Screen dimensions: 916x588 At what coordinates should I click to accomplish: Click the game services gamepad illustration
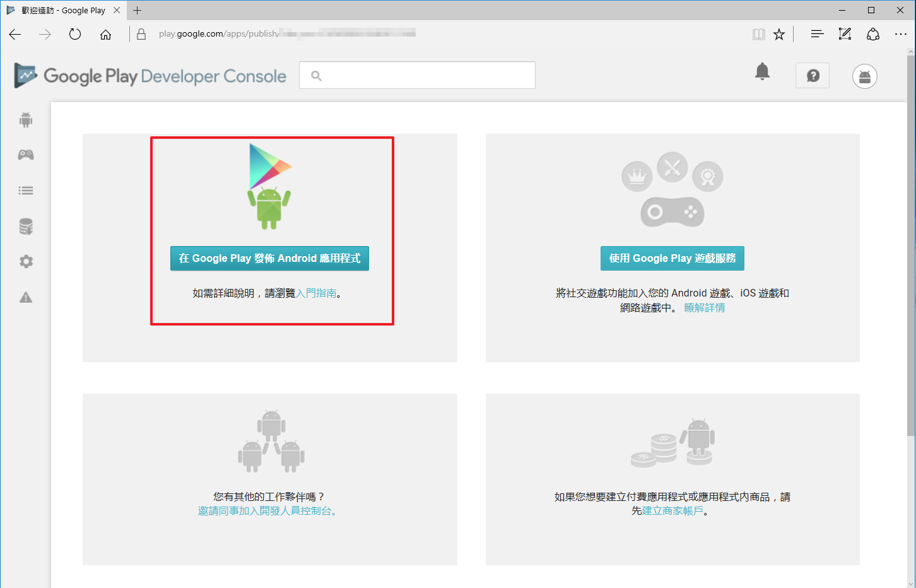click(672, 190)
